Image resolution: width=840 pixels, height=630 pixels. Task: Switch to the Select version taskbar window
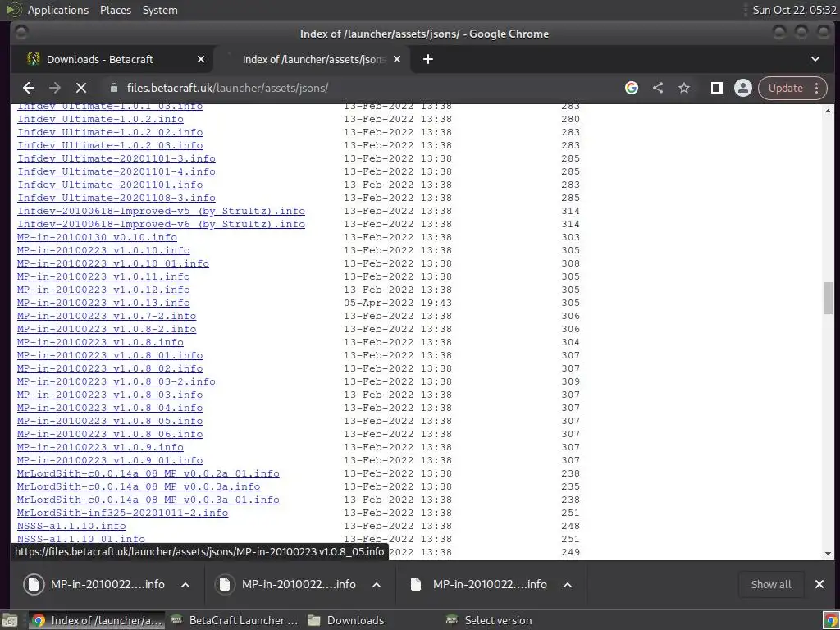(x=489, y=620)
